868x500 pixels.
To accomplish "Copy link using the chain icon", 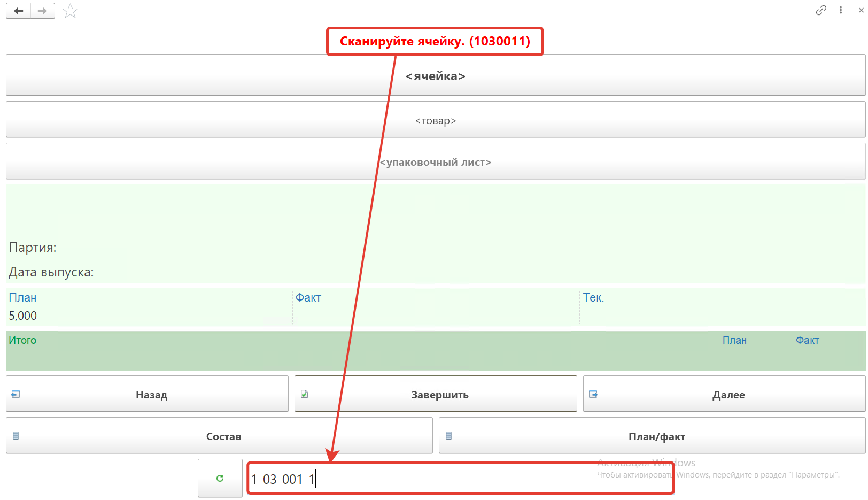I will [x=821, y=10].
